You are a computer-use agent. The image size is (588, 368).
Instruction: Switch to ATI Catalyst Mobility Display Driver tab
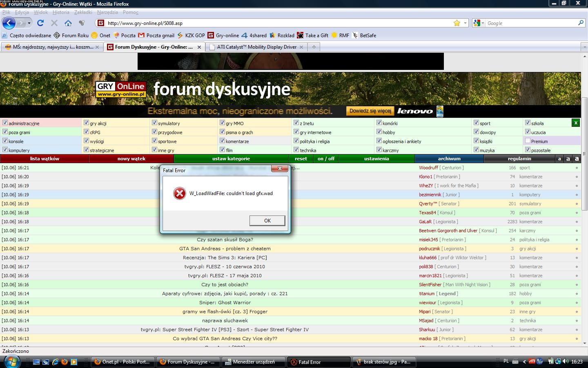[256, 47]
